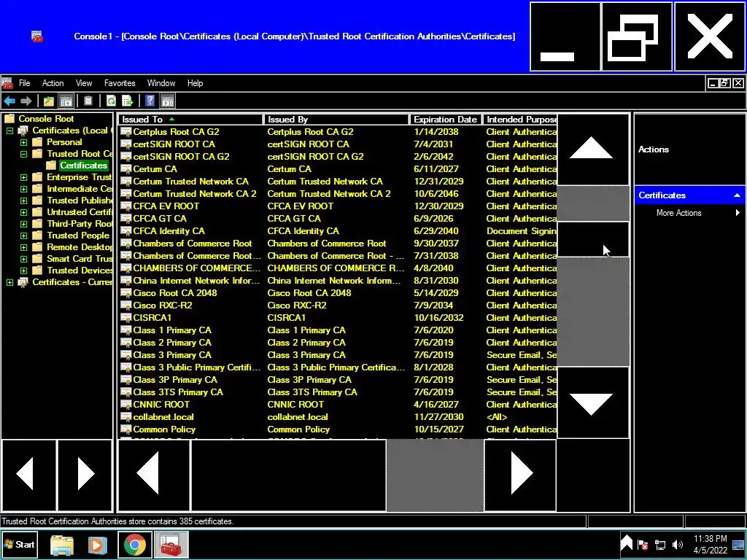Click certificate icon of Certplus Root CA G2 row
This screenshot has width=747, height=560.
(125, 132)
